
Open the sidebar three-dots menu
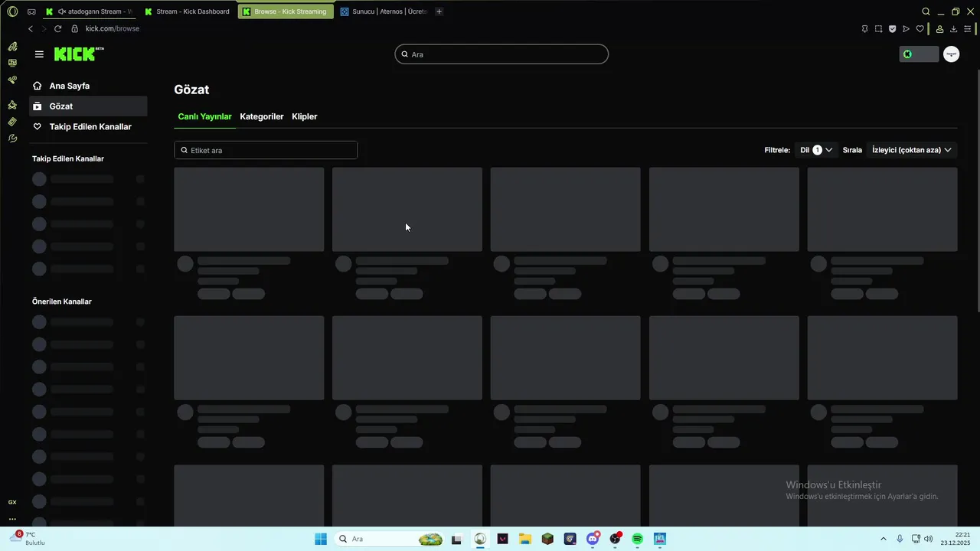click(12, 519)
